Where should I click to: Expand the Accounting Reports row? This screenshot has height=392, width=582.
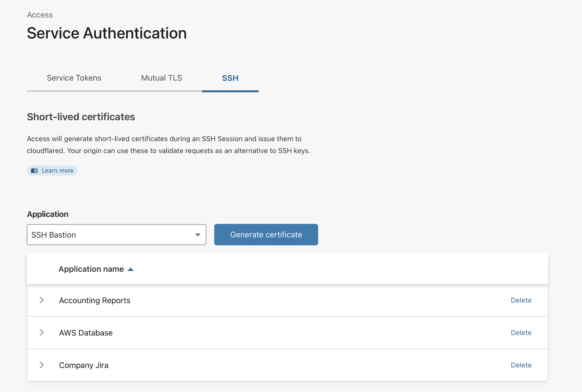(x=42, y=300)
